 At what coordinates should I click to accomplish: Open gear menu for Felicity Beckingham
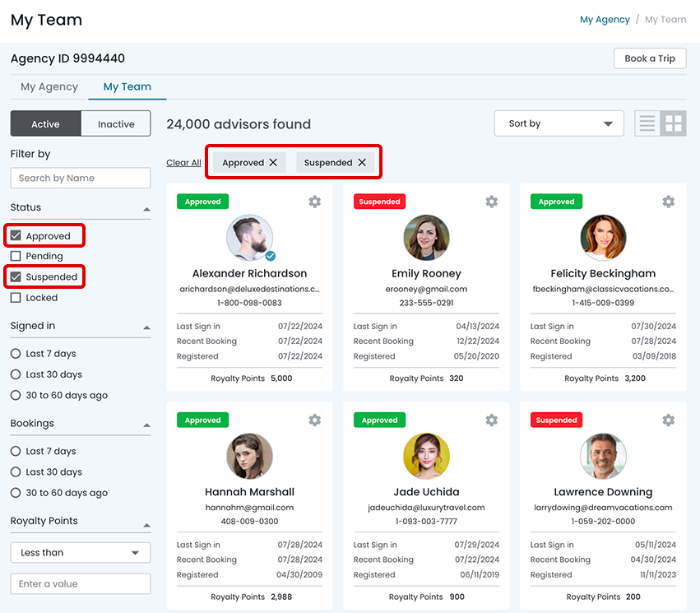pyautogui.click(x=668, y=202)
